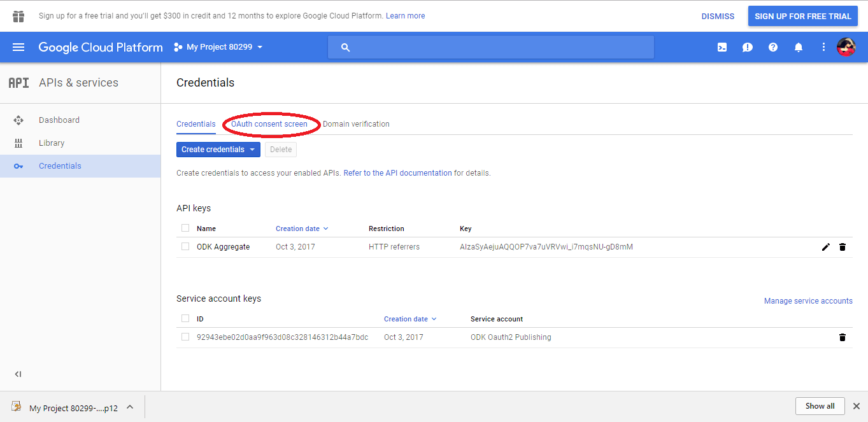868x422 pixels.
Task: Select all API keys checkbox
Action: pos(185,228)
